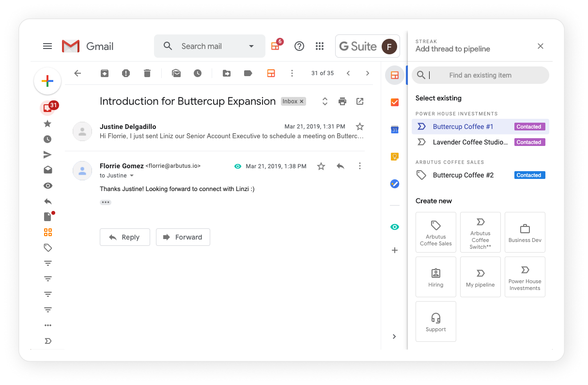The width and height of the screenshot is (588, 385).
Task: Create new in Business Dev pipeline
Action: coord(525,232)
